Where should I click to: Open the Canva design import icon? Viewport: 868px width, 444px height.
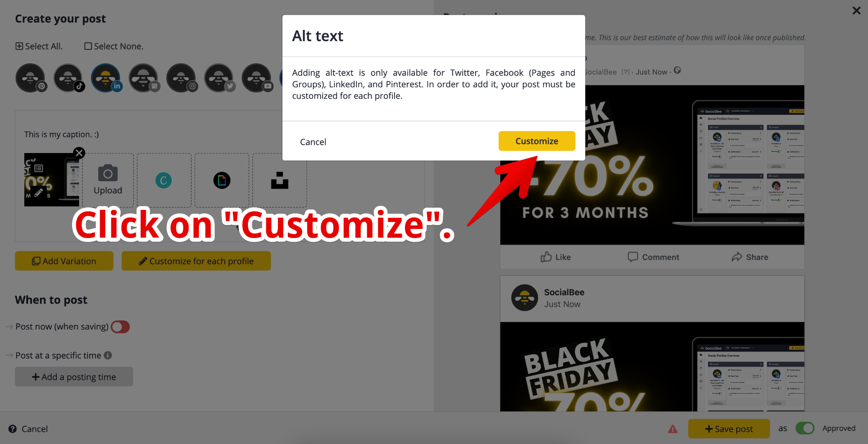pyautogui.click(x=163, y=180)
